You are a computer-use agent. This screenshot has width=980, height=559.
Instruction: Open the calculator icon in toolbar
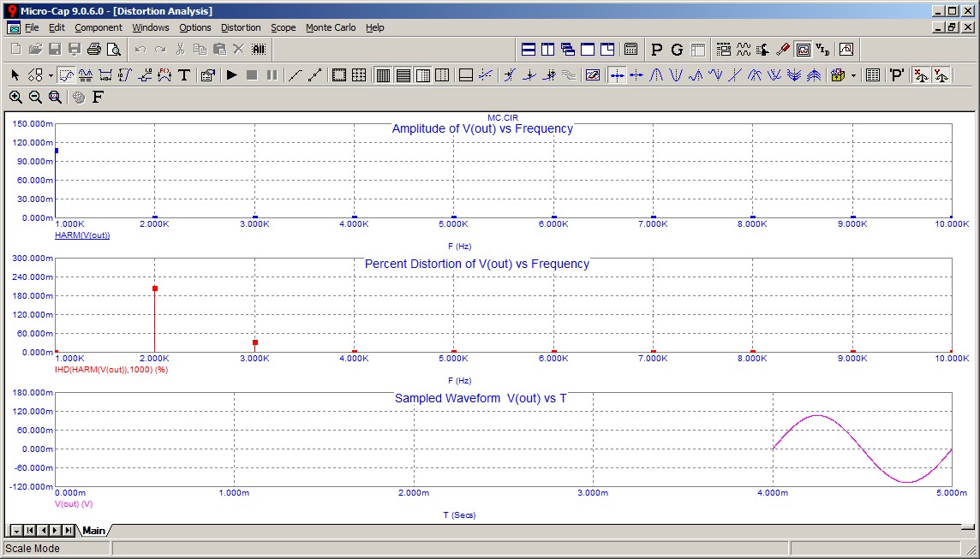(x=630, y=50)
